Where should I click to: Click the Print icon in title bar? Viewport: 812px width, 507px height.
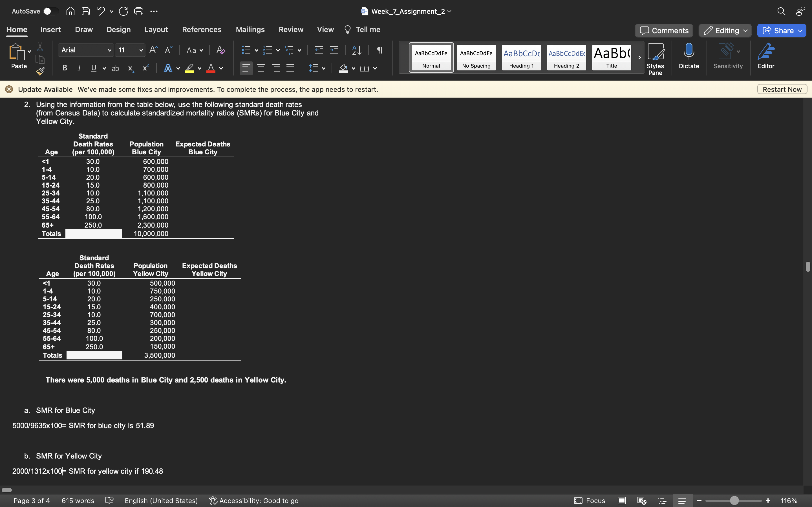coord(139,11)
